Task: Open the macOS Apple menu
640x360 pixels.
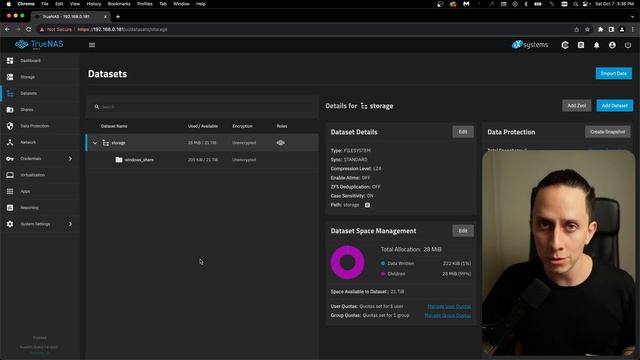Action: pos(9,4)
